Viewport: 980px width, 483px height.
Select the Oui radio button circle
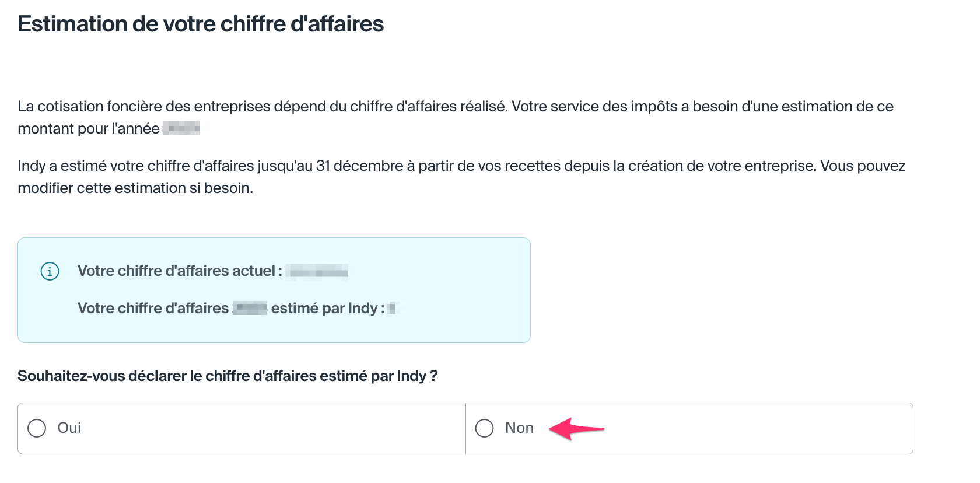click(37, 428)
